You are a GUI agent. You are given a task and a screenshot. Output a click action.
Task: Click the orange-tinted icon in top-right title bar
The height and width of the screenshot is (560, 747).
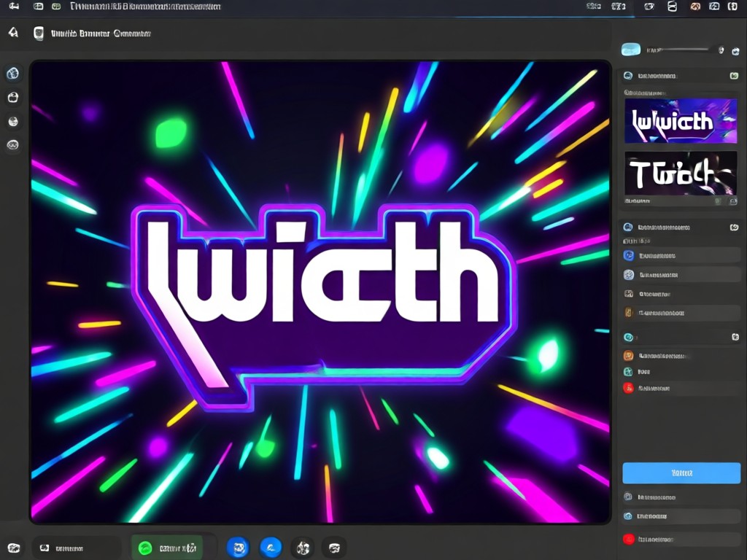point(695,6)
